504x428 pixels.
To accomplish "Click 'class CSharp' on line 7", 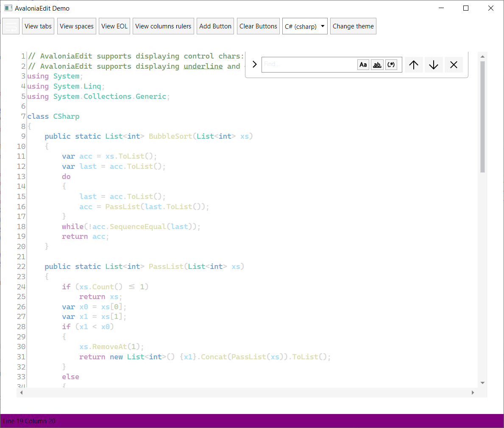I will point(53,116).
